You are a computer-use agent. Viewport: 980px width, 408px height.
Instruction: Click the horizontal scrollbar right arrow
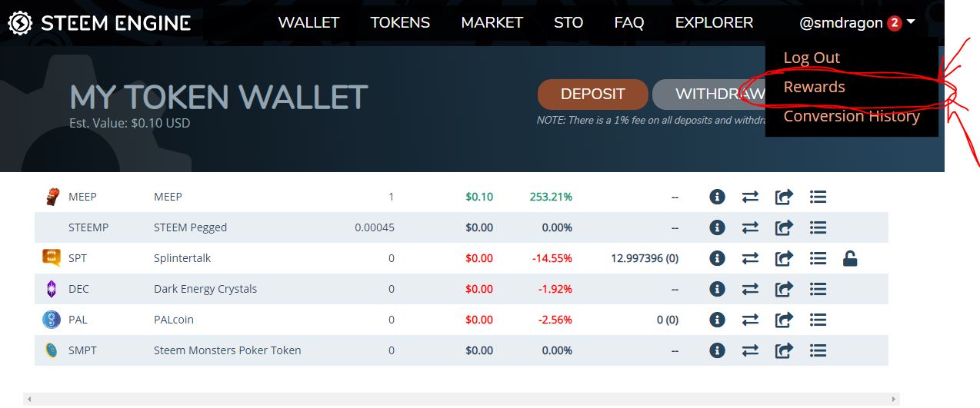(x=894, y=400)
